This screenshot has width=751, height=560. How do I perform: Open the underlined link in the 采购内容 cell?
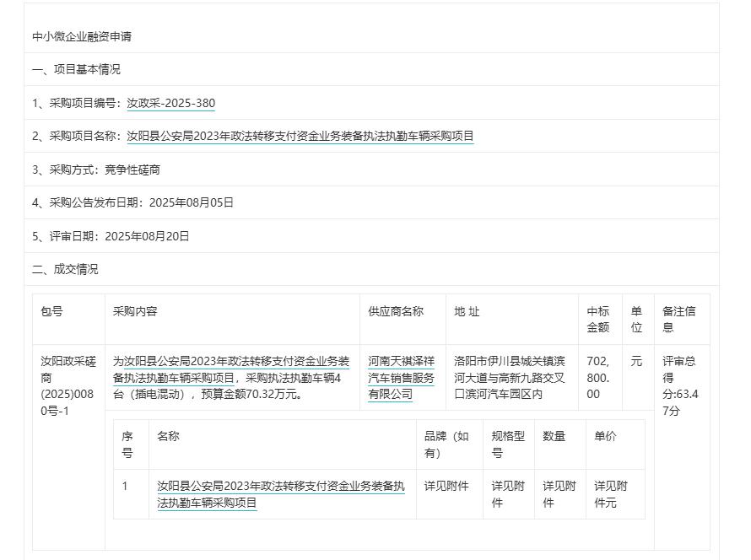point(231,369)
